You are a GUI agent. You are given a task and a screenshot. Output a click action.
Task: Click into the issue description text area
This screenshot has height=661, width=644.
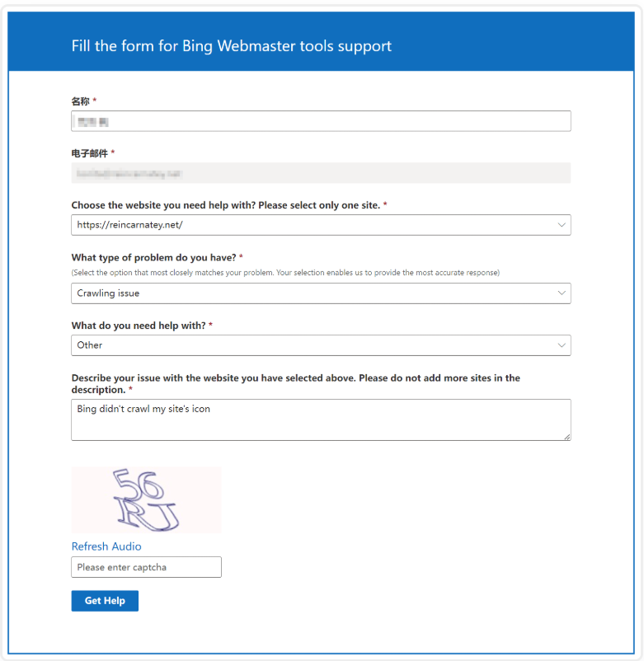tap(321, 420)
